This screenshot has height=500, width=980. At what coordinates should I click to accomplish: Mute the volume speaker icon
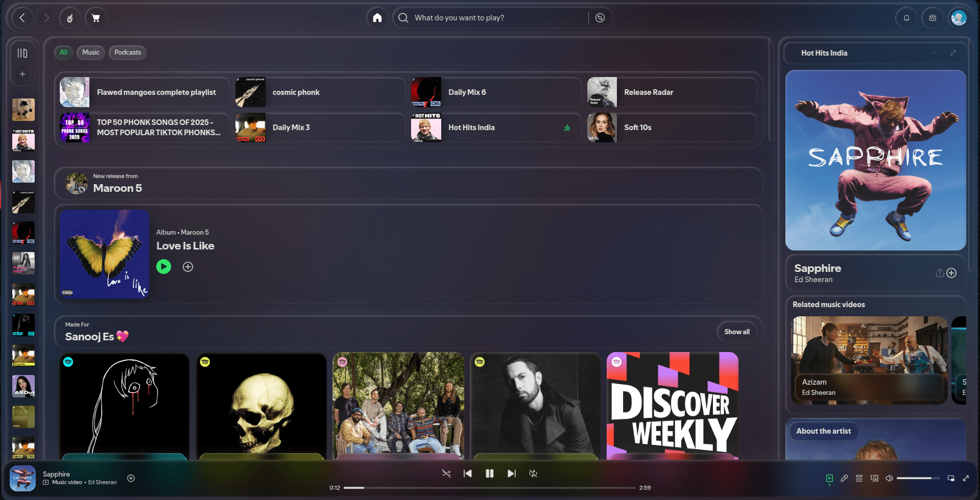[889, 478]
